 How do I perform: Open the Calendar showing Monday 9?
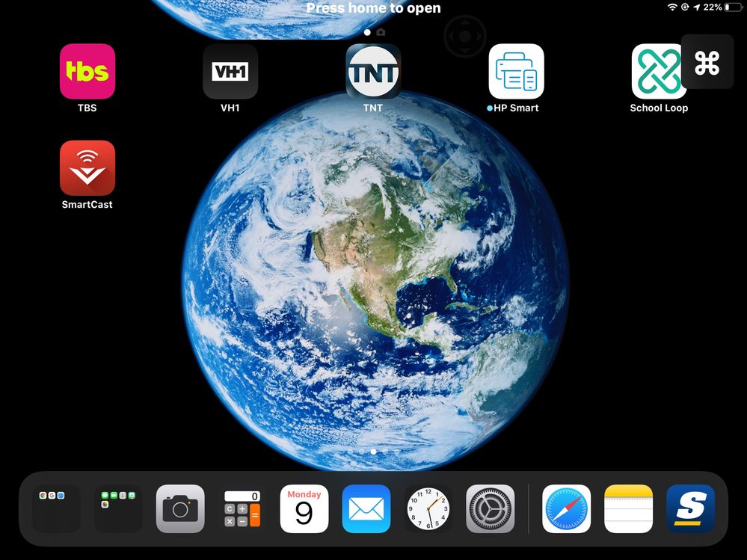pos(304,508)
